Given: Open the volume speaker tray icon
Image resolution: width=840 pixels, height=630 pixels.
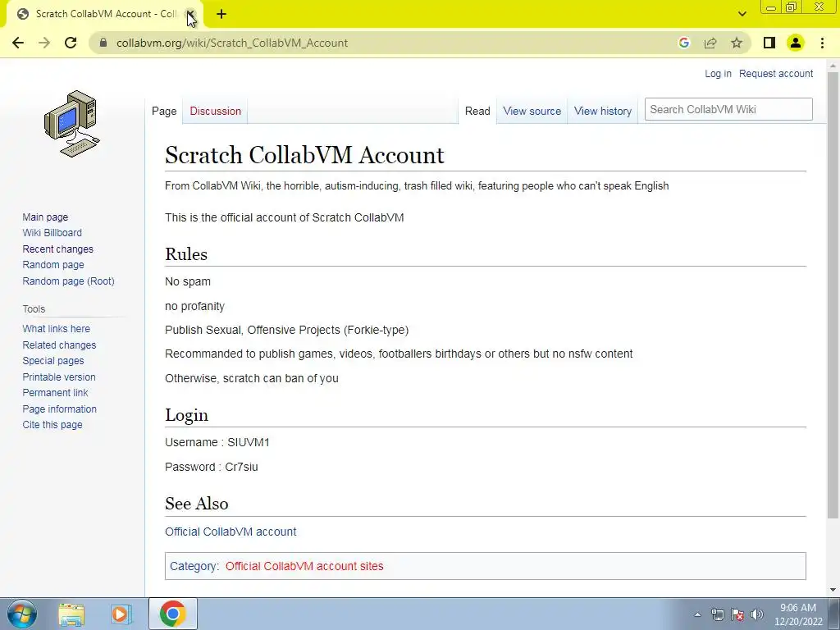Looking at the screenshot, I should (757, 614).
